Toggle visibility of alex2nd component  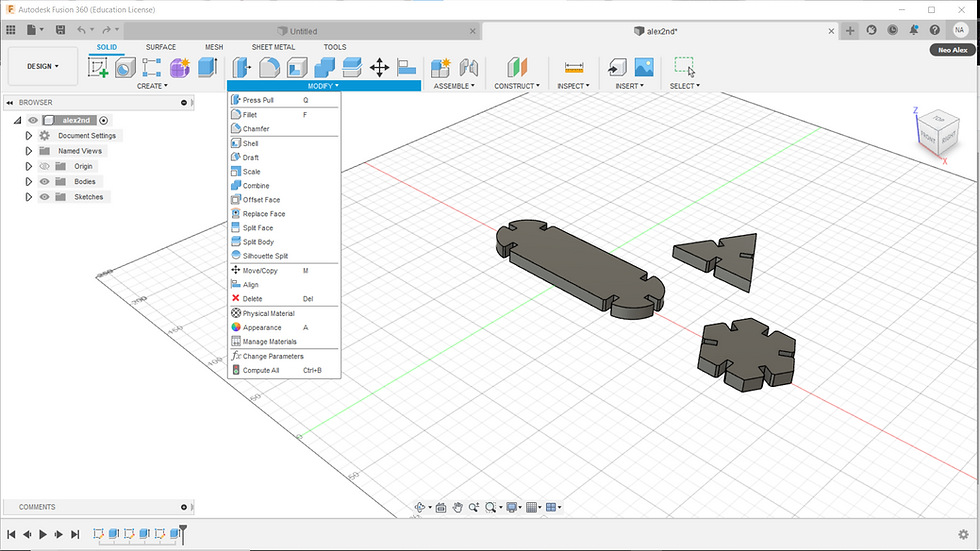(33, 120)
